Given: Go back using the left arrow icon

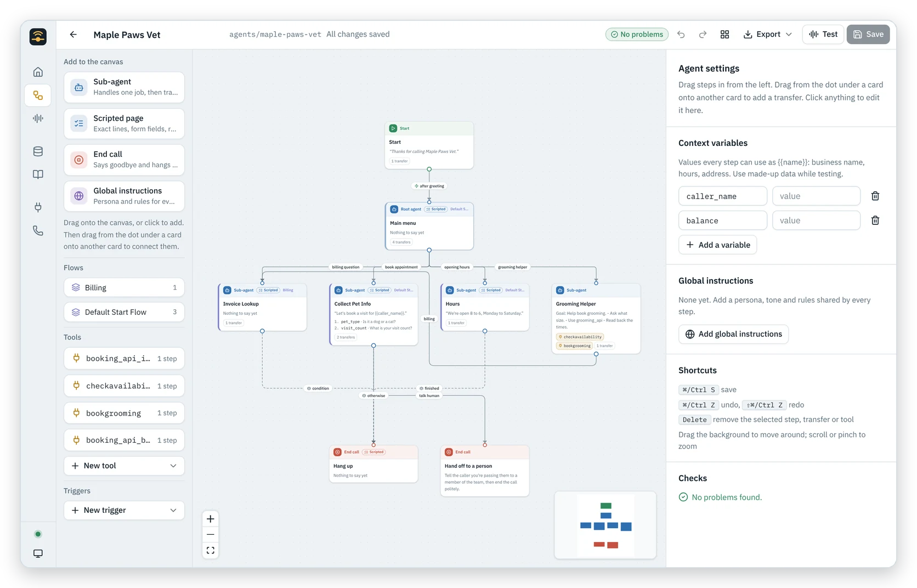Looking at the screenshot, I should (73, 35).
